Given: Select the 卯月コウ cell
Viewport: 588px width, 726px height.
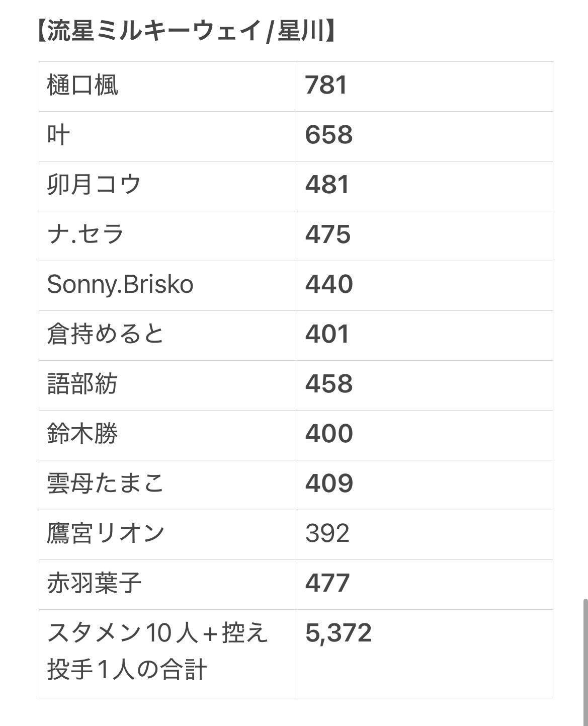Looking at the screenshot, I should tap(168, 186).
